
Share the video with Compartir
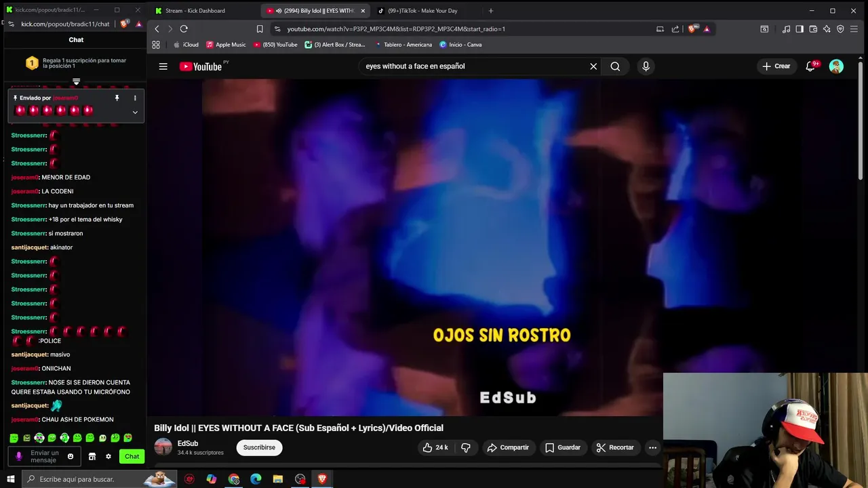[x=508, y=447]
